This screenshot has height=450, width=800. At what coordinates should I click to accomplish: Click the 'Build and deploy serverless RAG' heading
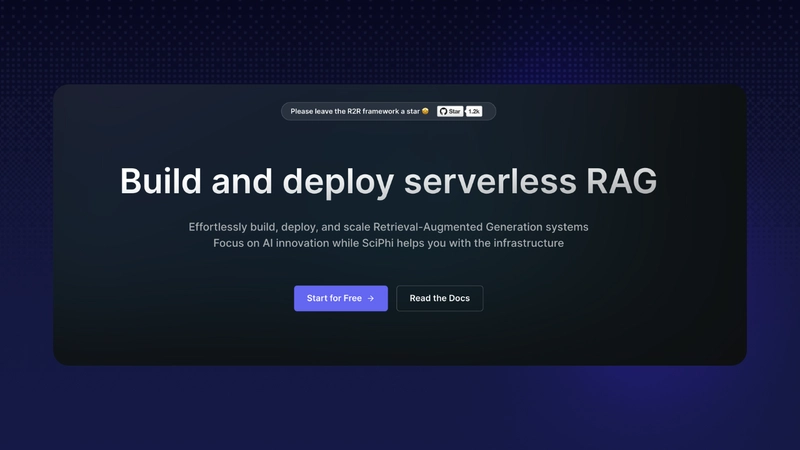[x=388, y=181]
